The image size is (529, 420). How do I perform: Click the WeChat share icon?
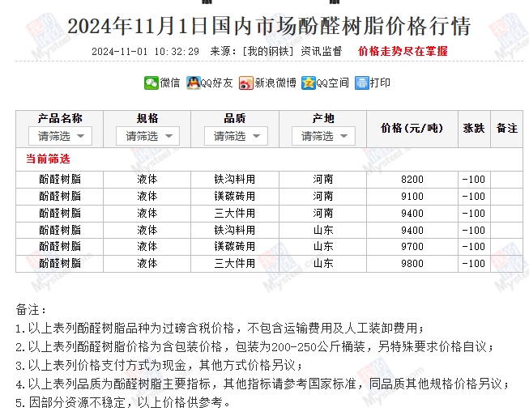151,83
